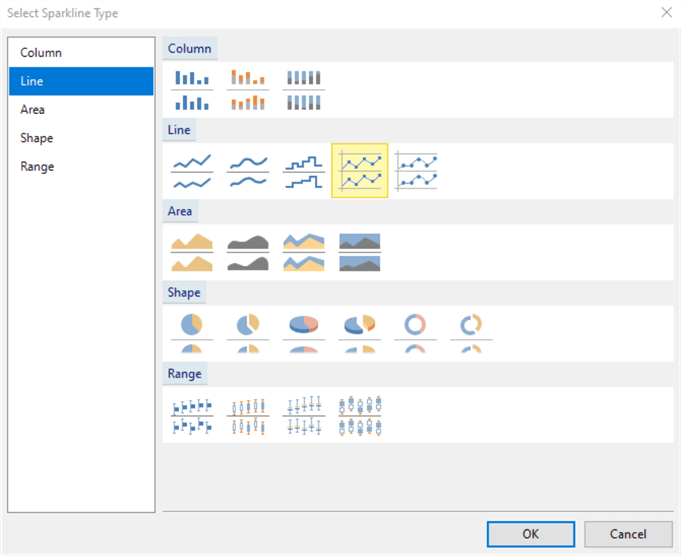Choose the smooth line sparkline type
Screen dimensions: 681x556
[247, 170]
